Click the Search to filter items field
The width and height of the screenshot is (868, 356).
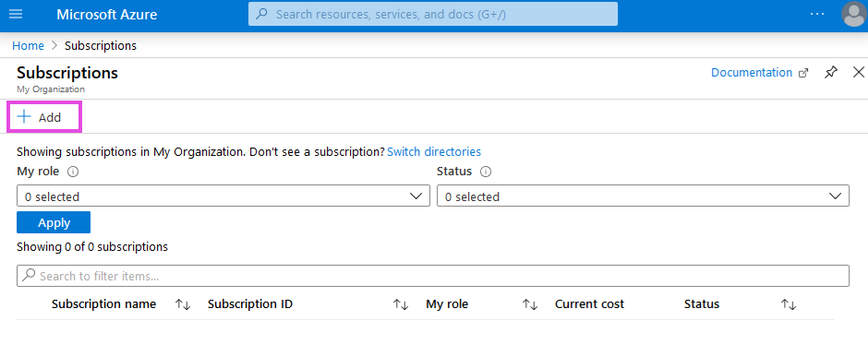(433, 276)
